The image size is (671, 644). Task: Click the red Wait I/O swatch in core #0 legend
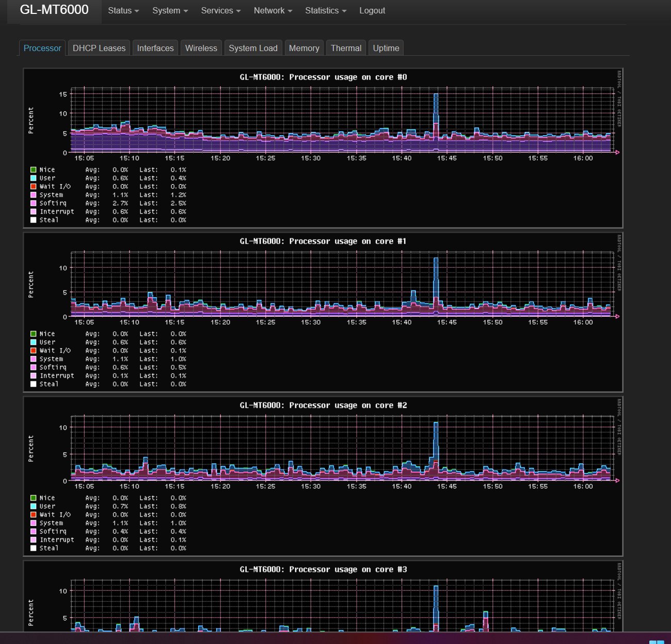tap(33, 186)
